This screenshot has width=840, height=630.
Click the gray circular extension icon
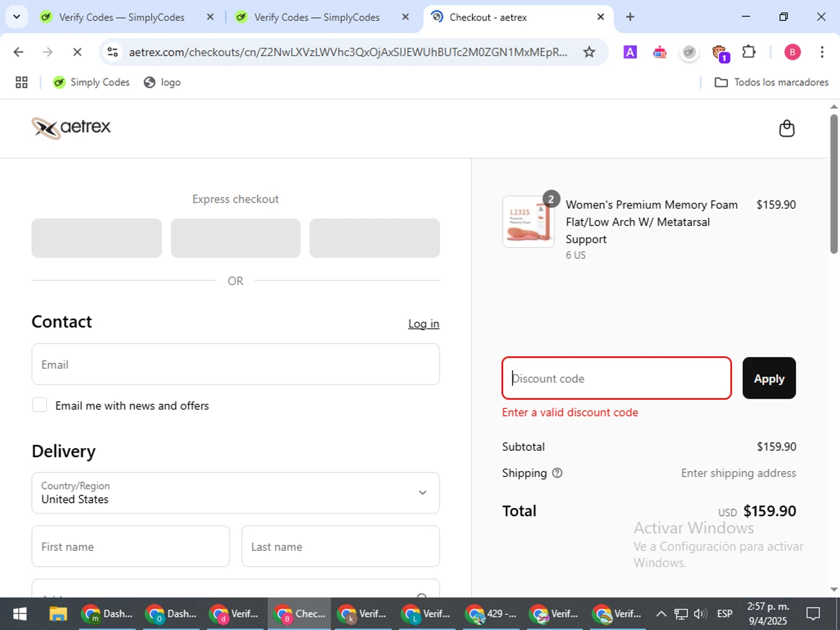pyautogui.click(x=689, y=52)
